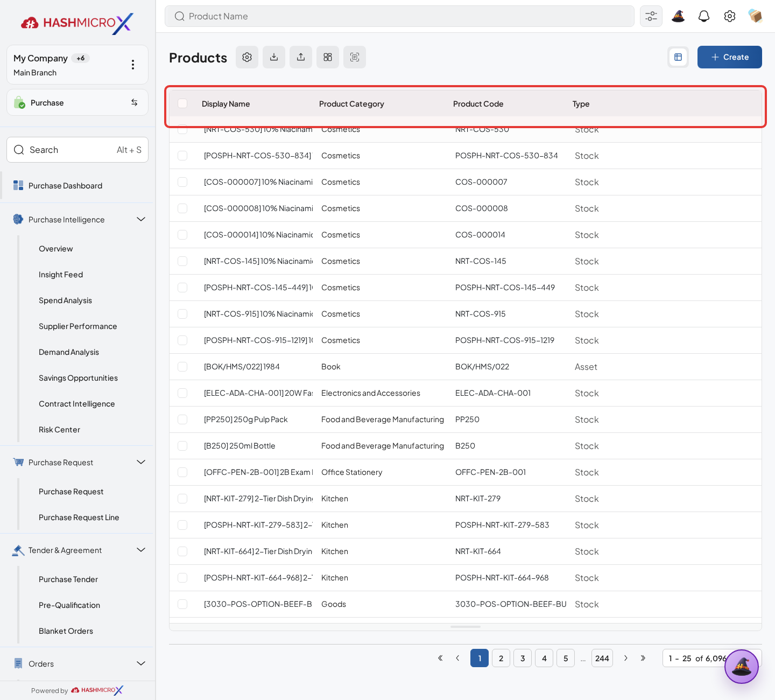Open the grid widgets icon beside upload
This screenshot has height=700, width=775.
click(x=328, y=57)
